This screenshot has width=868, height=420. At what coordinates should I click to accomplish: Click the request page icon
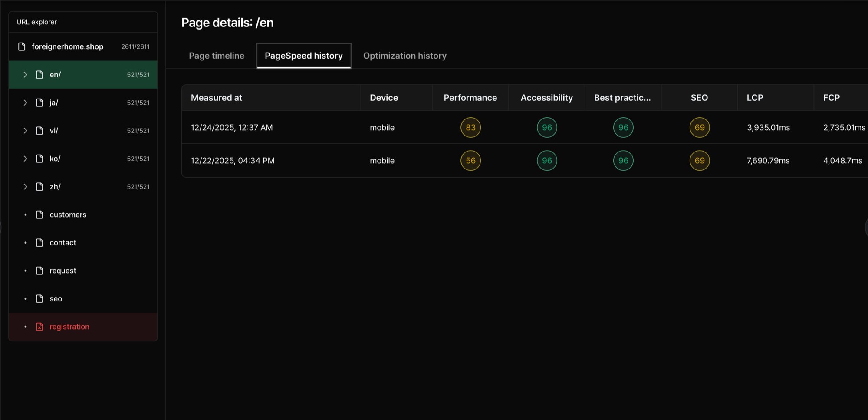pyautogui.click(x=39, y=271)
